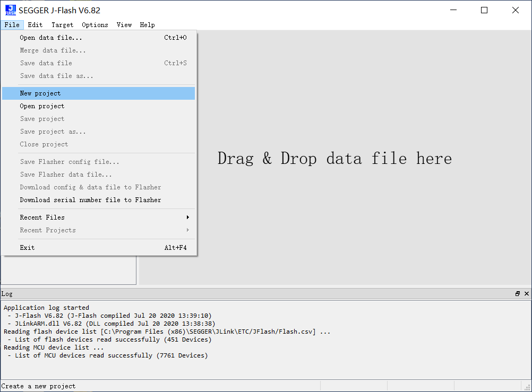532x392 pixels.
Task: Choose Open data file... from File menu
Action: pos(98,38)
